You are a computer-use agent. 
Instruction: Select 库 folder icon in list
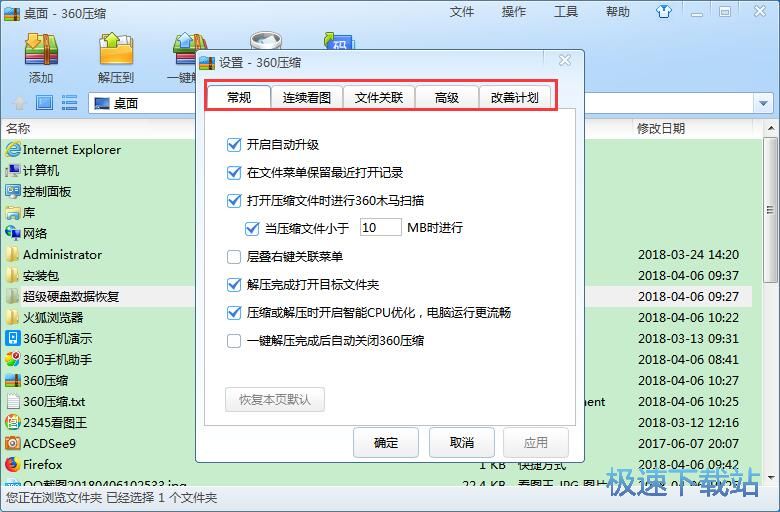coord(13,212)
